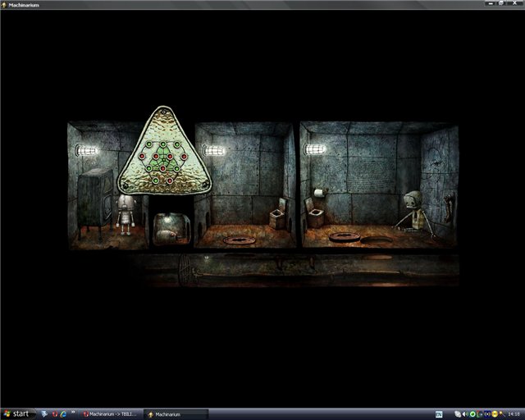
Task: Toggle the inner-right red light in the puzzle's second row
Action: click(170, 156)
